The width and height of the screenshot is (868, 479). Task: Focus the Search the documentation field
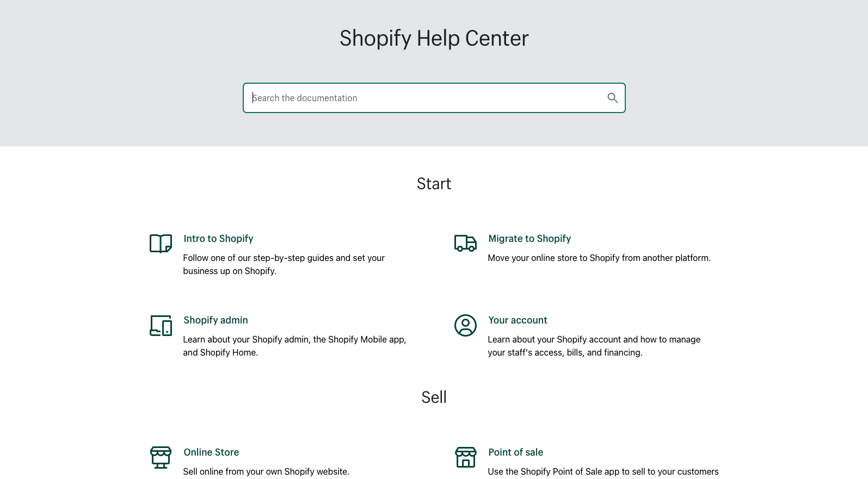(x=424, y=98)
